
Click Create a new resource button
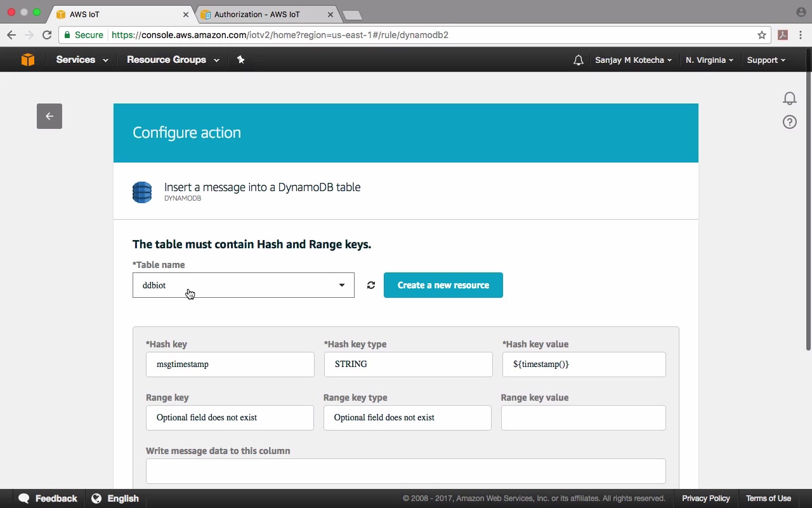click(x=443, y=285)
